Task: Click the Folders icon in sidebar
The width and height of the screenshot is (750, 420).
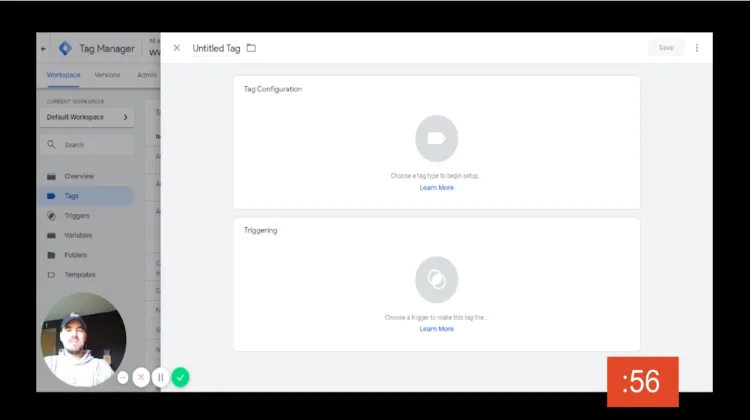Action: coord(51,255)
